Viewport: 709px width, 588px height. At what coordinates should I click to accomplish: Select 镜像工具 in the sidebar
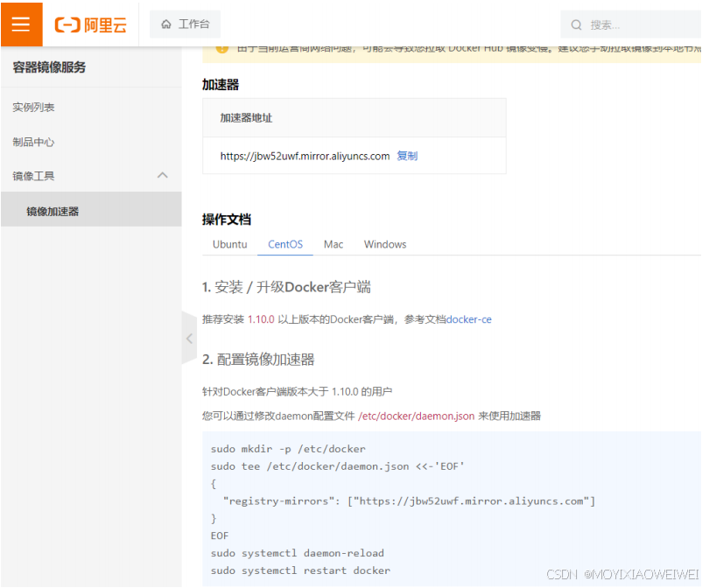point(33,176)
